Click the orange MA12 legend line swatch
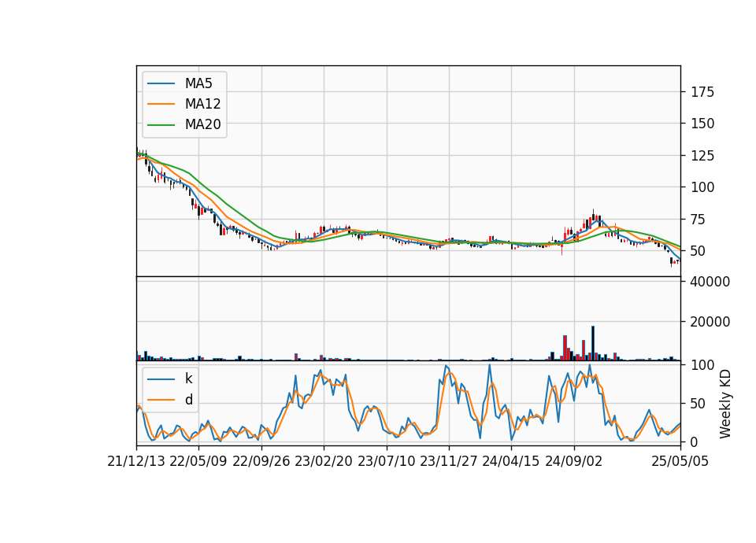756x543 pixels. (161, 104)
